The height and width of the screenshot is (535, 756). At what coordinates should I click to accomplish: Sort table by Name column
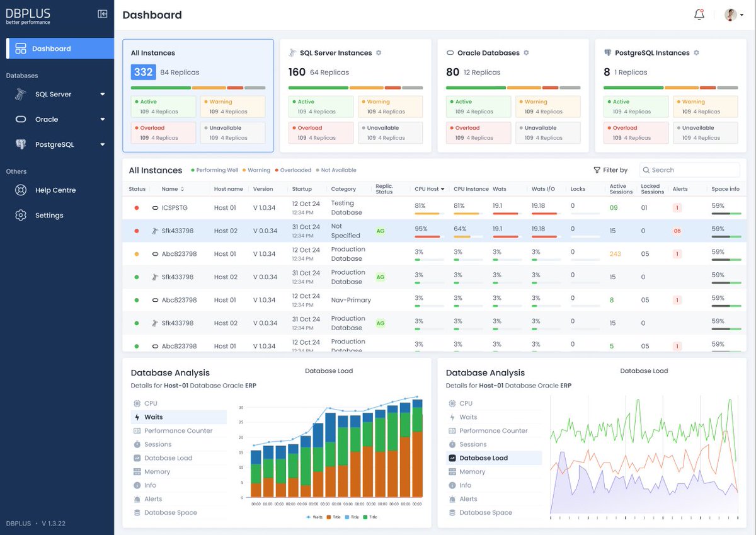173,189
